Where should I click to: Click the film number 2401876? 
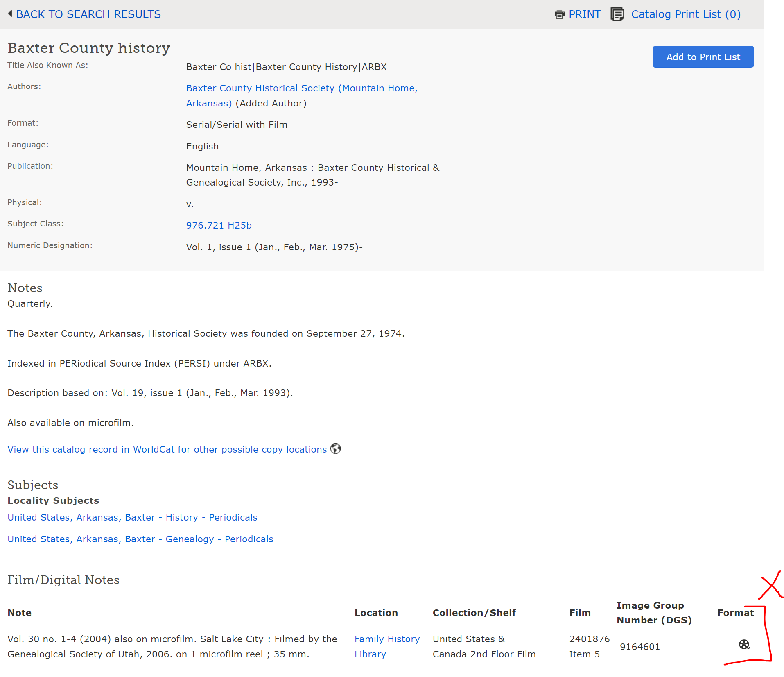[x=590, y=639]
